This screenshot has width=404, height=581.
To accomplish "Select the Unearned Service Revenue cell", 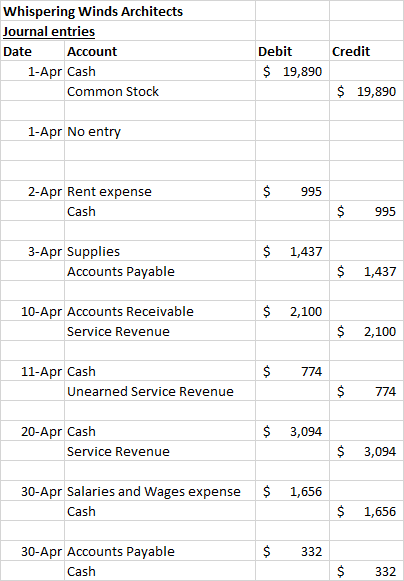I will pos(160,391).
